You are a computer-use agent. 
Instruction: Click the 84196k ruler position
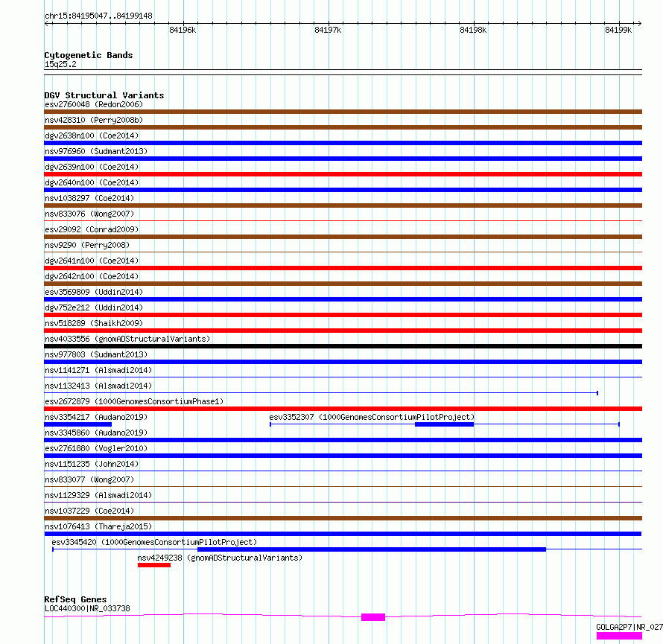tap(183, 30)
